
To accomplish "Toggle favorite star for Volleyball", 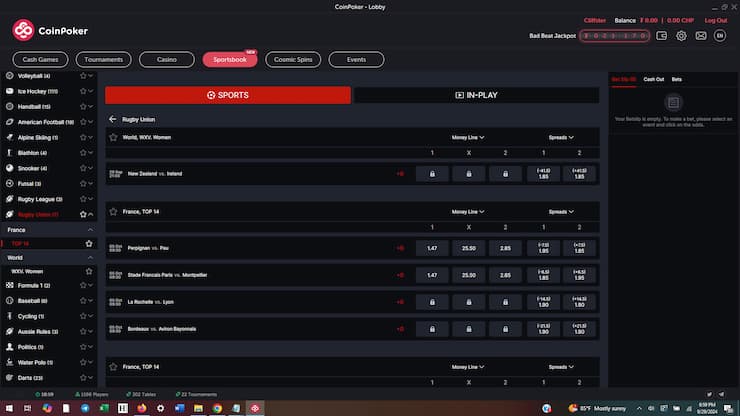I will tap(83, 76).
